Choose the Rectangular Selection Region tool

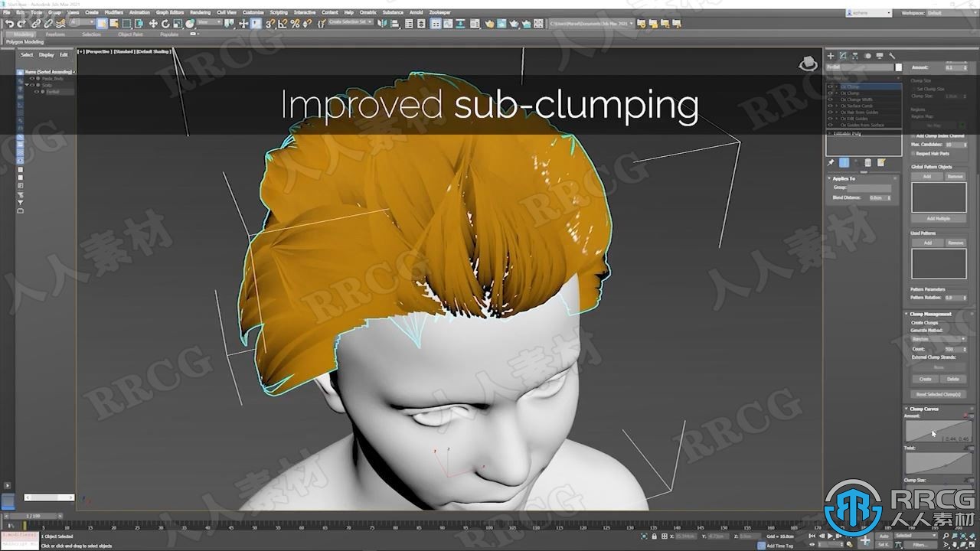point(126,24)
